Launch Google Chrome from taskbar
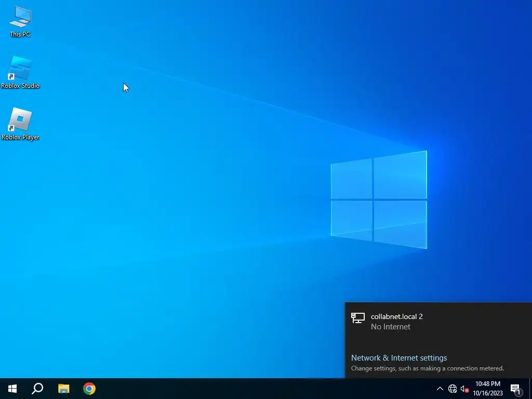Screen dimensions: 532x399 tap(89, 389)
